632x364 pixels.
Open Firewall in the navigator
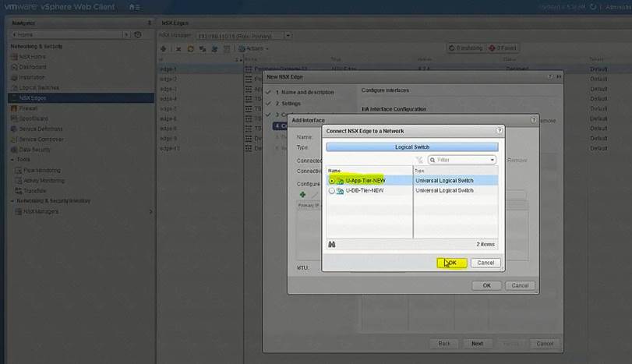23,108
